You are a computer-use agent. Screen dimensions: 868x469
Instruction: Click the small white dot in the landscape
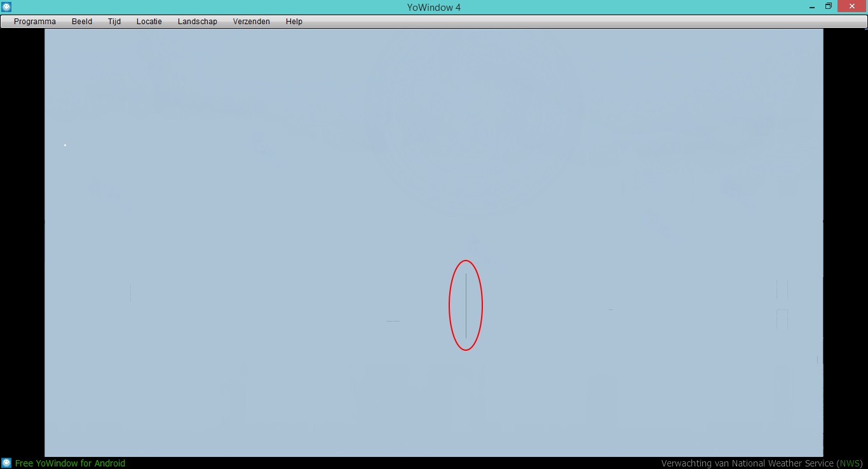[65, 145]
